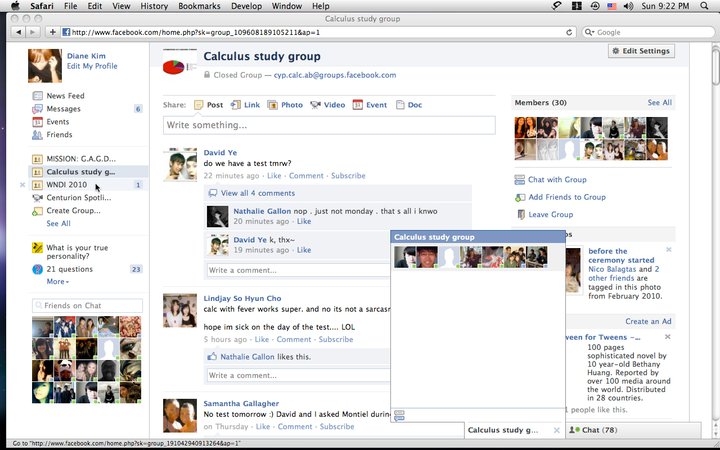Open the Bookmarks menu
This screenshot has width=720, height=450.
click(199, 6)
